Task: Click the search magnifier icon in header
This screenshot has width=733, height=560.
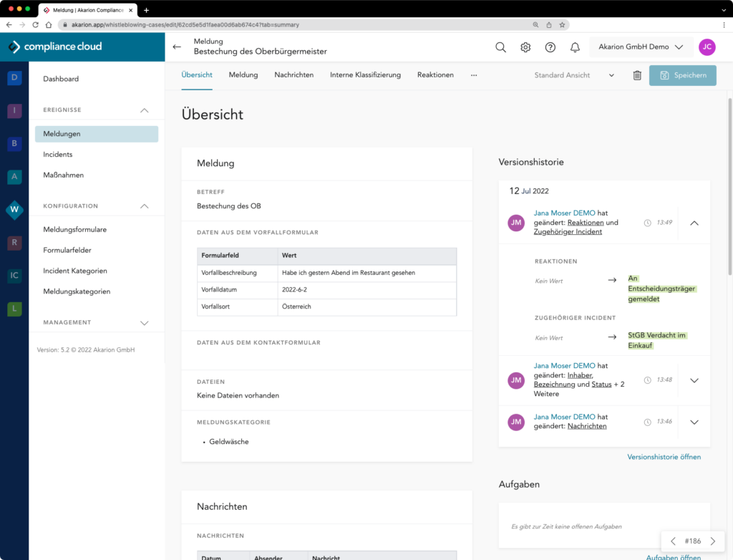Action: 501,47
